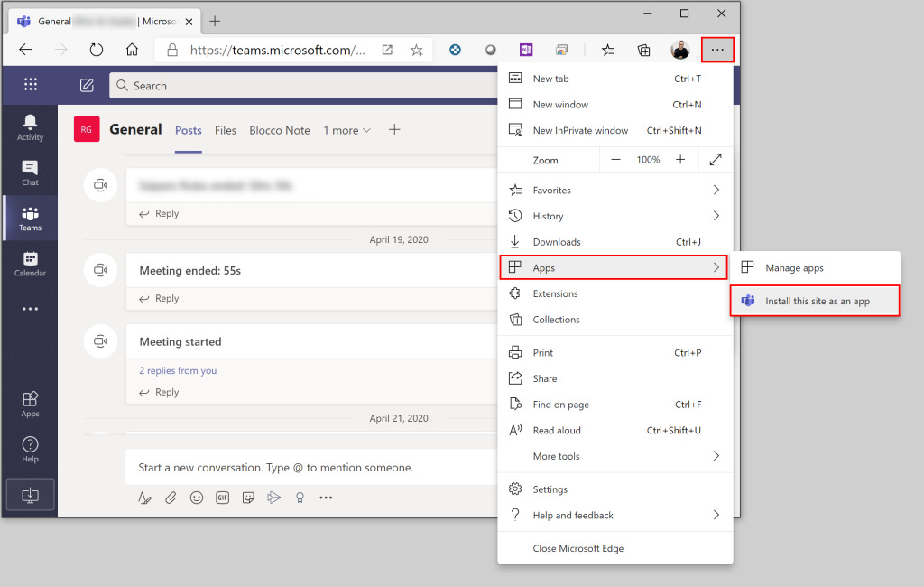Click the download desktop app icon
924x587 pixels.
point(30,495)
